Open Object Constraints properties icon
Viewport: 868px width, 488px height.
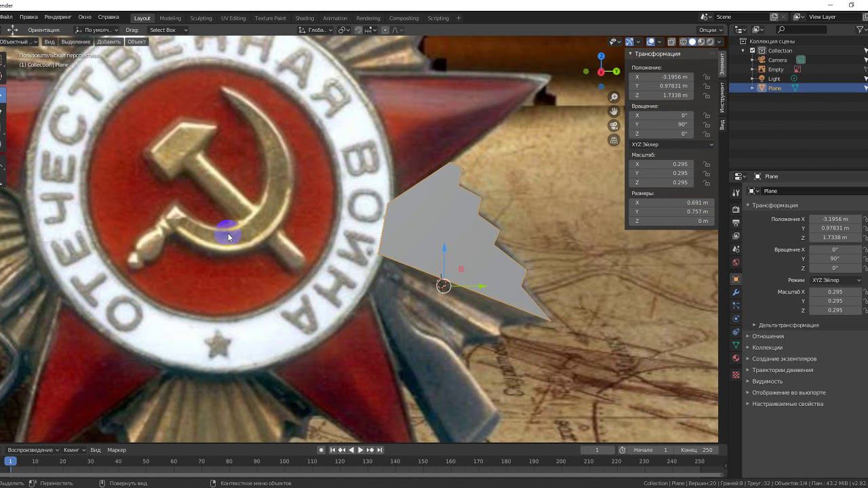[x=736, y=332]
